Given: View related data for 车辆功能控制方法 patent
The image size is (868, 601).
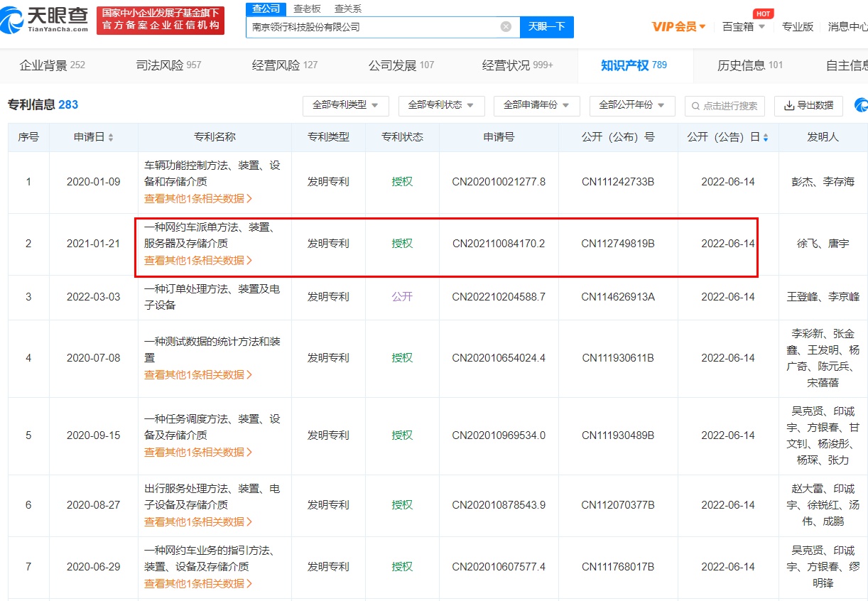Looking at the screenshot, I should [198, 199].
